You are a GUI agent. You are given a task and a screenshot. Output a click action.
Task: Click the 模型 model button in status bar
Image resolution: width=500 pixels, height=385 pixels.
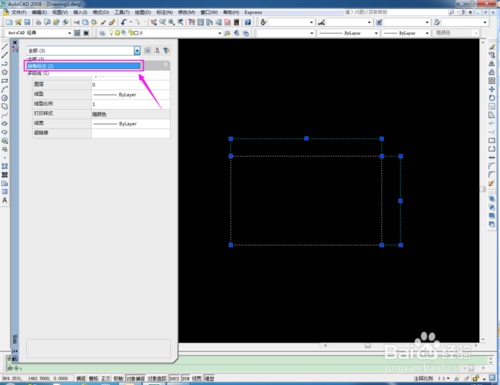point(209,378)
